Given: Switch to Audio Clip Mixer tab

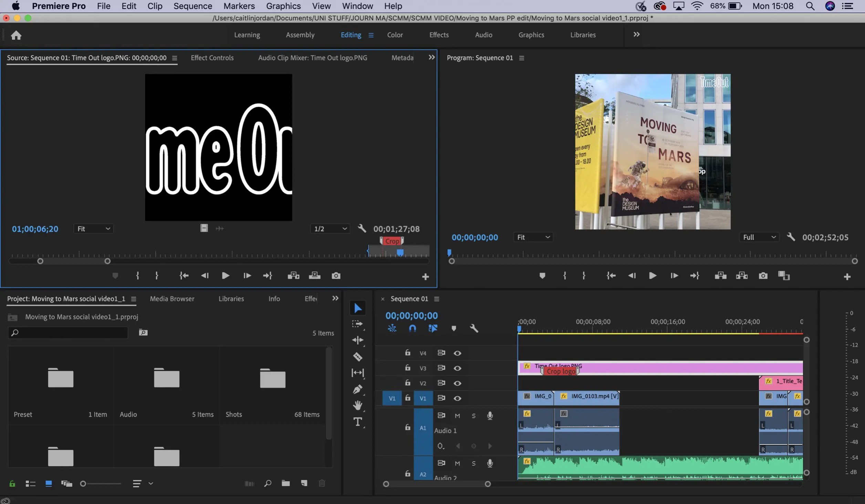Looking at the screenshot, I should pos(312,57).
